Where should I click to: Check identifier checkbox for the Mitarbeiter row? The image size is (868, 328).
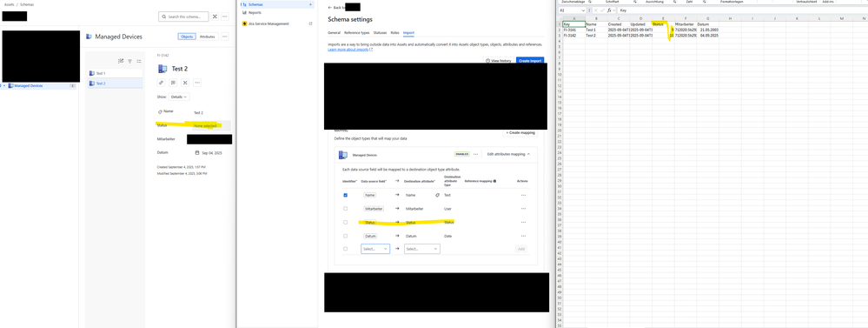click(346, 209)
